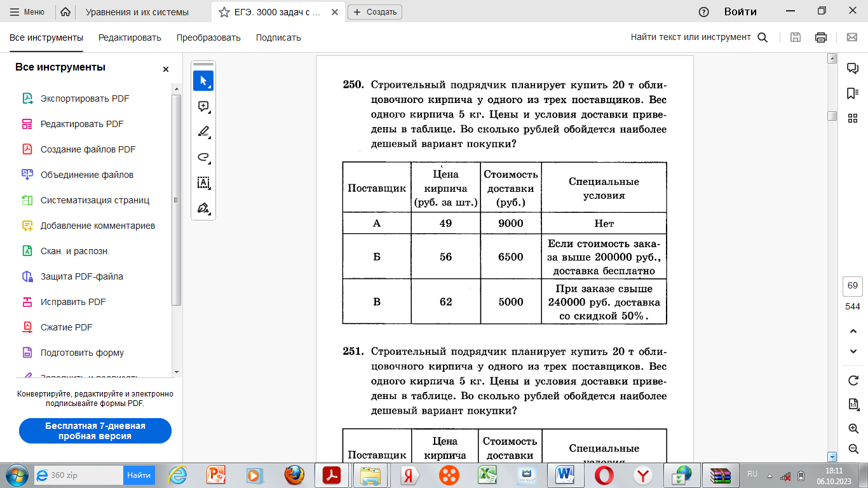868x488 pixels.
Task: Open Word from the taskbar
Action: click(564, 475)
